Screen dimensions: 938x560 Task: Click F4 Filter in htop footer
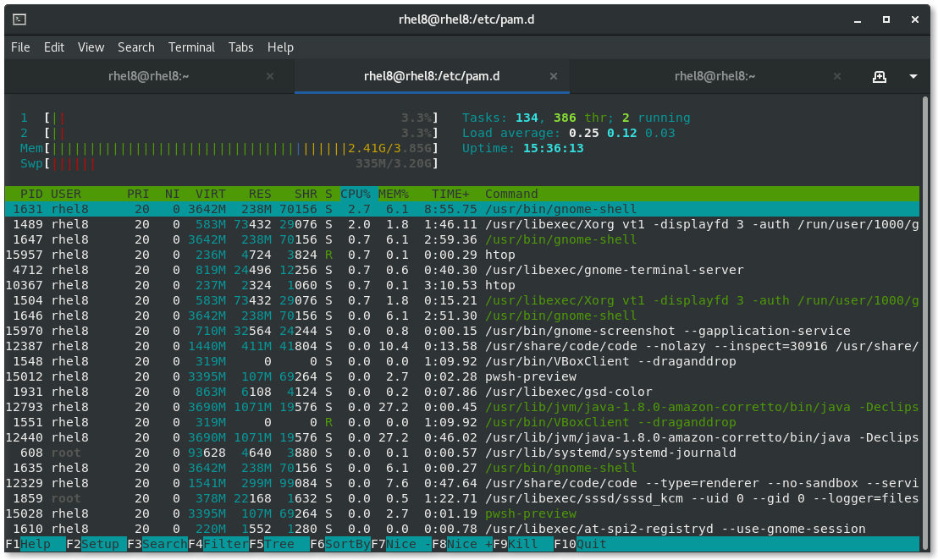coord(218,544)
